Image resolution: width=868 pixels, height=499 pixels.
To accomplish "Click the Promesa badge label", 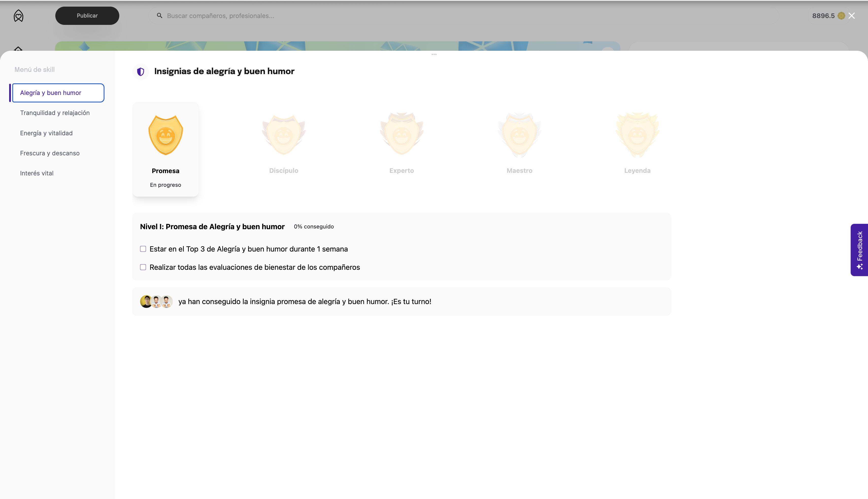I will (x=165, y=171).
